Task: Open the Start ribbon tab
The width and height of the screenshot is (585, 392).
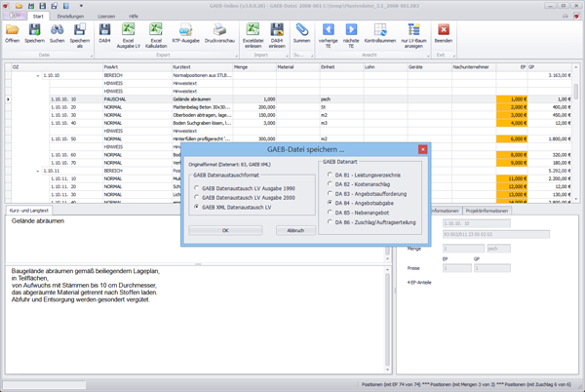Action: (x=38, y=17)
